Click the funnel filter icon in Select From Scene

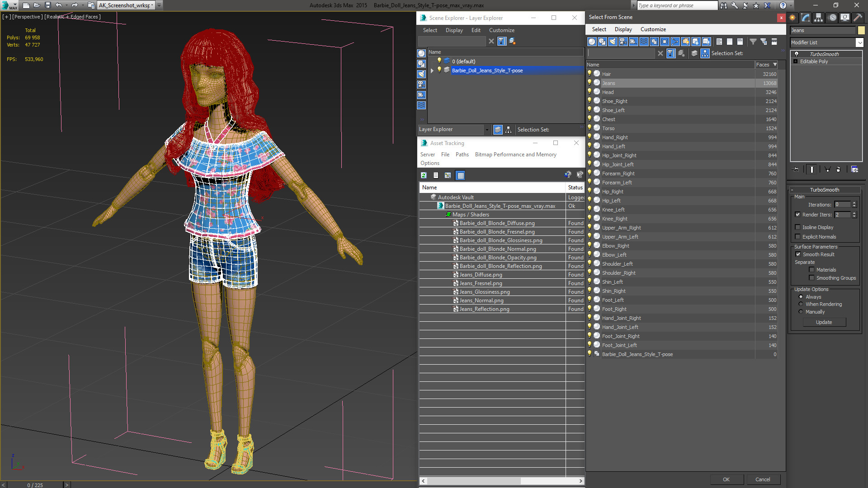pyautogui.click(x=753, y=42)
